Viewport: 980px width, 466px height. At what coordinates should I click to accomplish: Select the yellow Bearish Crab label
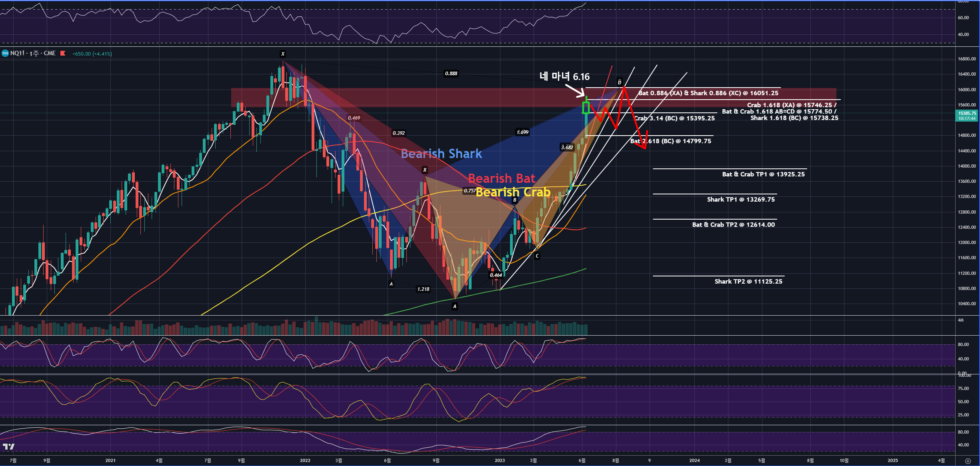pyautogui.click(x=513, y=192)
